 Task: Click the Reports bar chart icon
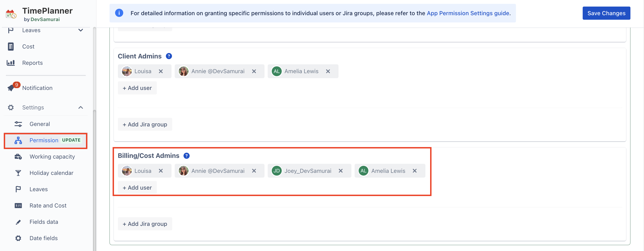pyautogui.click(x=11, y=63)
